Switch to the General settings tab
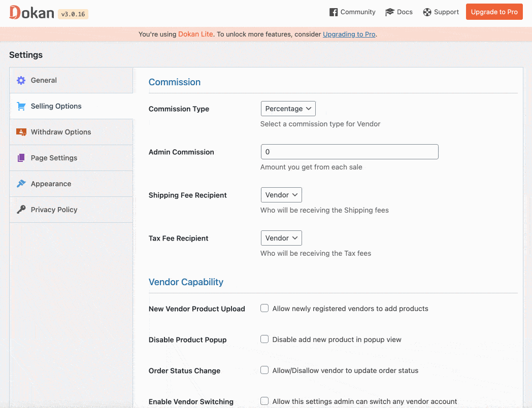Image resolution: width=532 pixels, height=408 pixels. [44, 80]
